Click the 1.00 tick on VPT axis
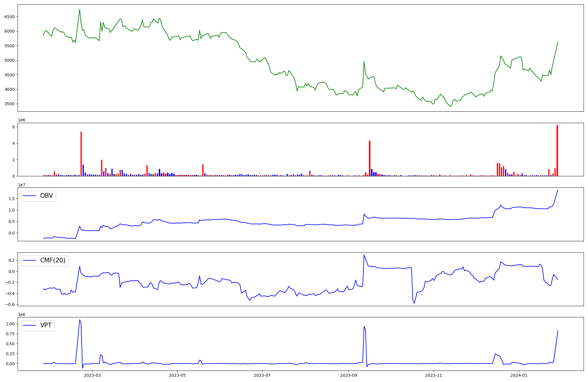The image size is (588, 382). [10, 324]
